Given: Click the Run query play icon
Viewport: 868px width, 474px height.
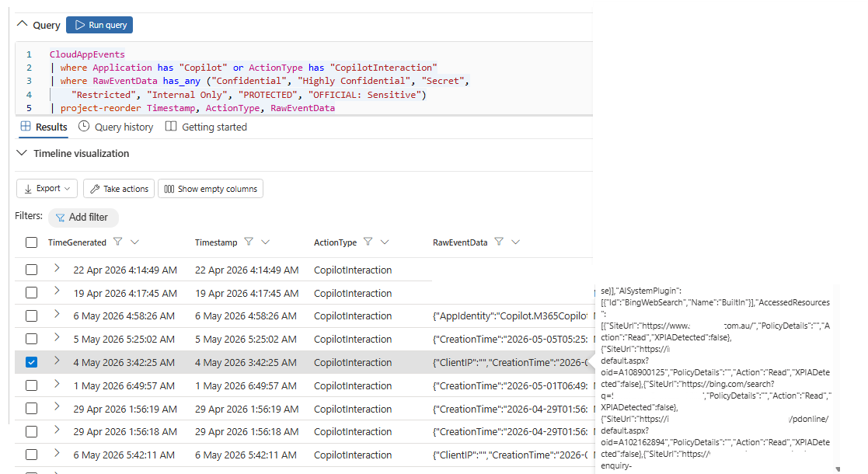Looking at the screenshot, I should point(80,25).
